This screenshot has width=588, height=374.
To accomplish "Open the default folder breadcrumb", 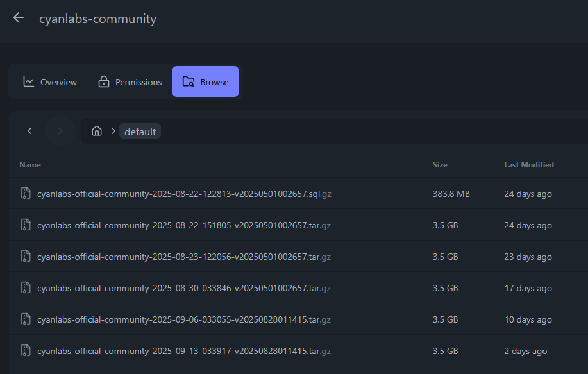I will pyautogui.click(x=140, y=132).
